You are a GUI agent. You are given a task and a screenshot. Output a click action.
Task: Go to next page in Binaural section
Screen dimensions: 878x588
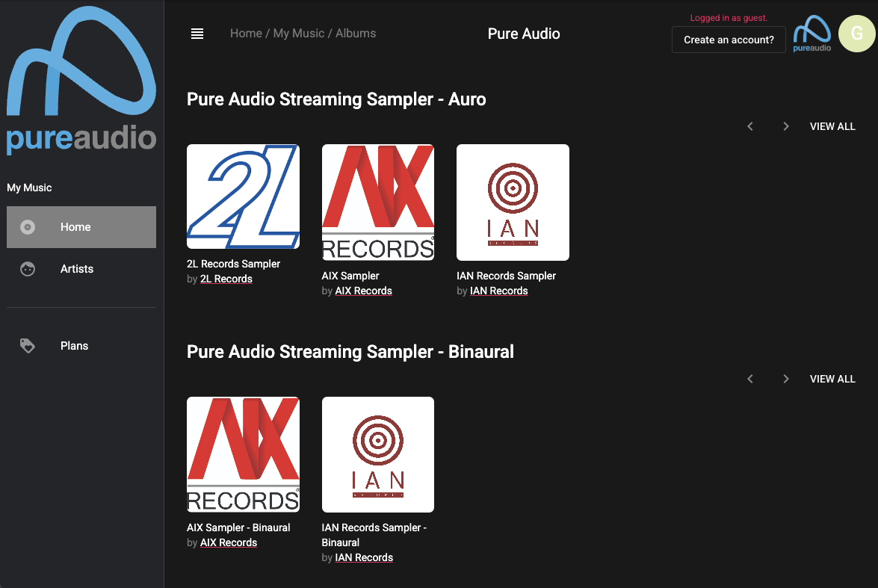point(785,379)
